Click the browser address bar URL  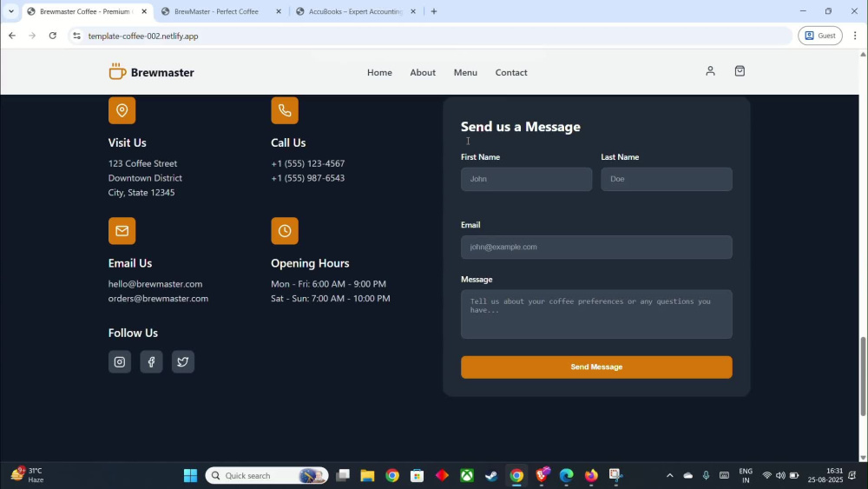[143, 36]
